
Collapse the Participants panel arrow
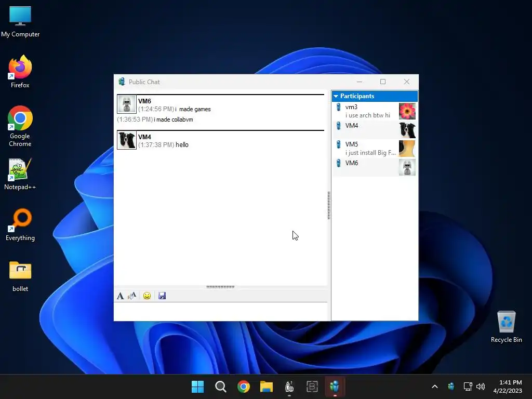[x=336, y=96]
